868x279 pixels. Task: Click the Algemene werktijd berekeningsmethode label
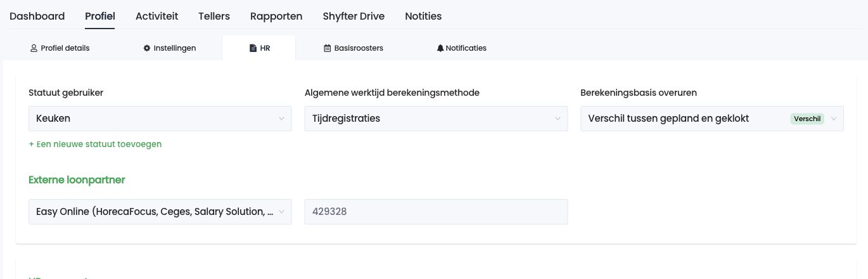pos(392,93)
